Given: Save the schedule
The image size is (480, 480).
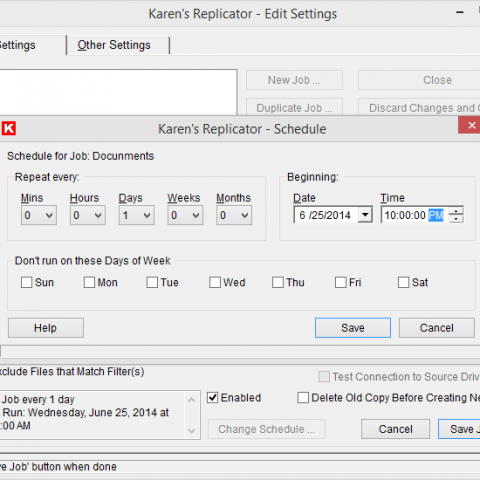Looking at the screenshot, I should [353, 328].
